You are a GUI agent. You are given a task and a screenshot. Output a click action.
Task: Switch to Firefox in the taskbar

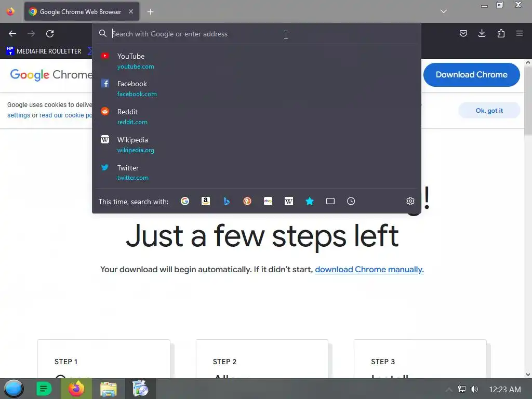[x=76, y=389]
